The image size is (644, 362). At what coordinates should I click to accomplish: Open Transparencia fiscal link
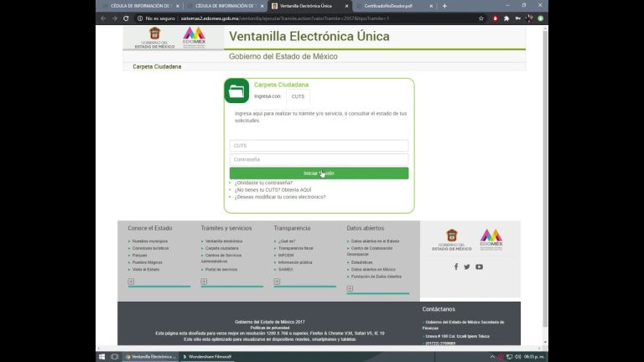coord(296,248)
